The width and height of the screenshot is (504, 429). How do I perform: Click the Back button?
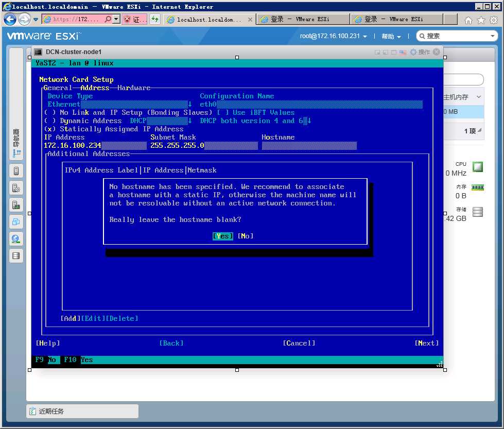pos(171,343)
